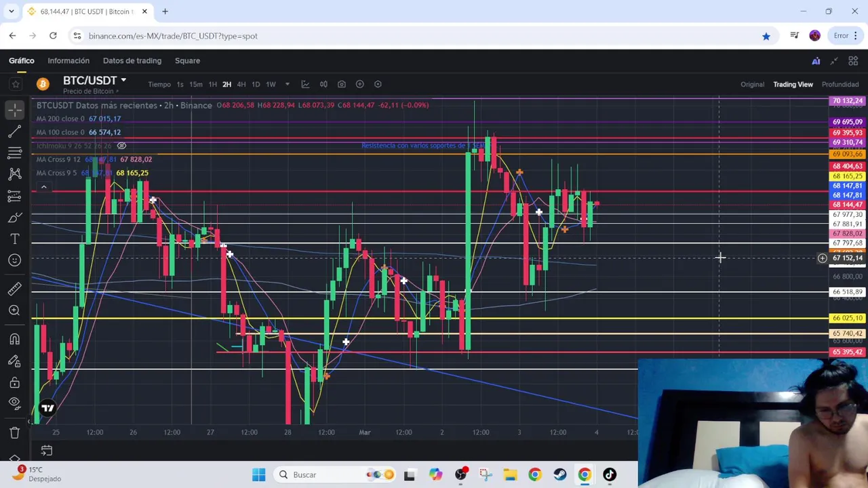Switch to Trading View chart
This screenshot has width=868, height=488.
coord(793,84)
